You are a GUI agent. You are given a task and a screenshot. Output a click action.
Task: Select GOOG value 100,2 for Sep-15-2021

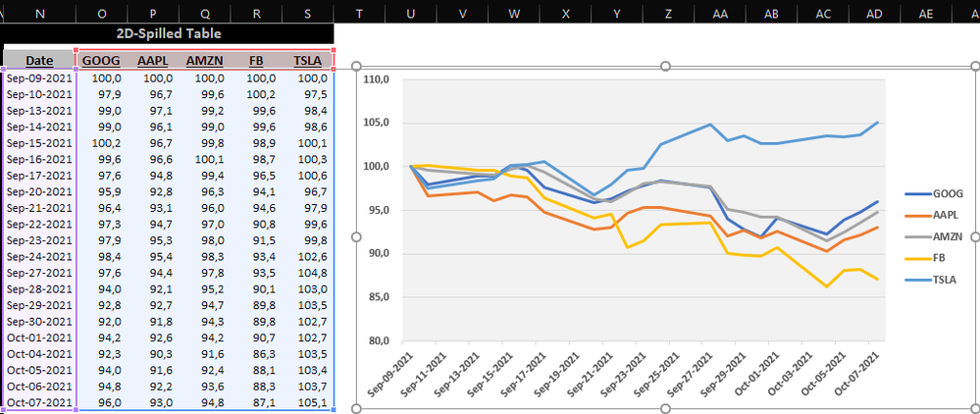[x=101, y=143]
